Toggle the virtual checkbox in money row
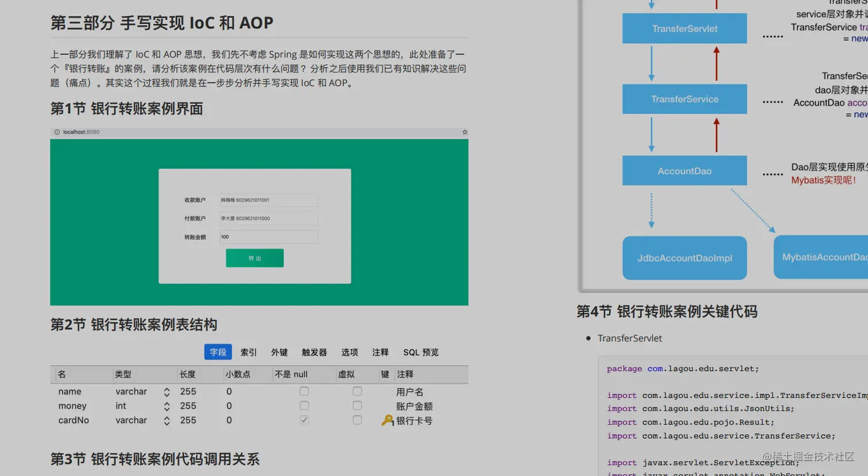The image size is (868, 476). click(x=357, y=406)
